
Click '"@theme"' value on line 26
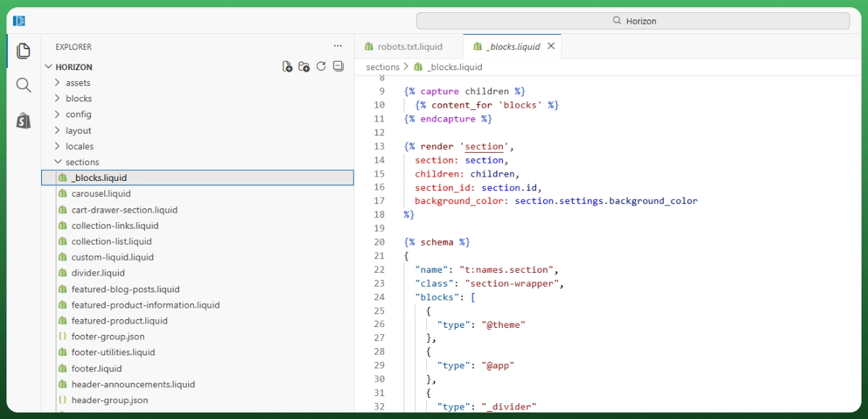(x=503, y=325)
